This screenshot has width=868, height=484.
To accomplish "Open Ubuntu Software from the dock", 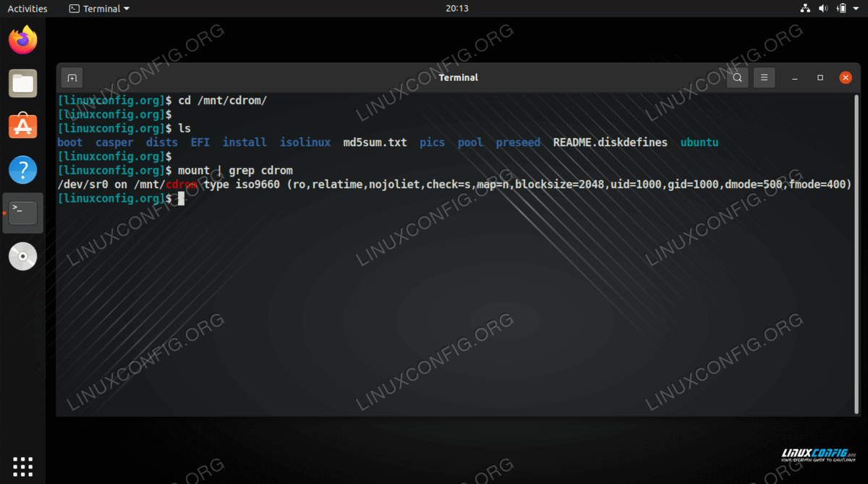I will click(23, 127).
